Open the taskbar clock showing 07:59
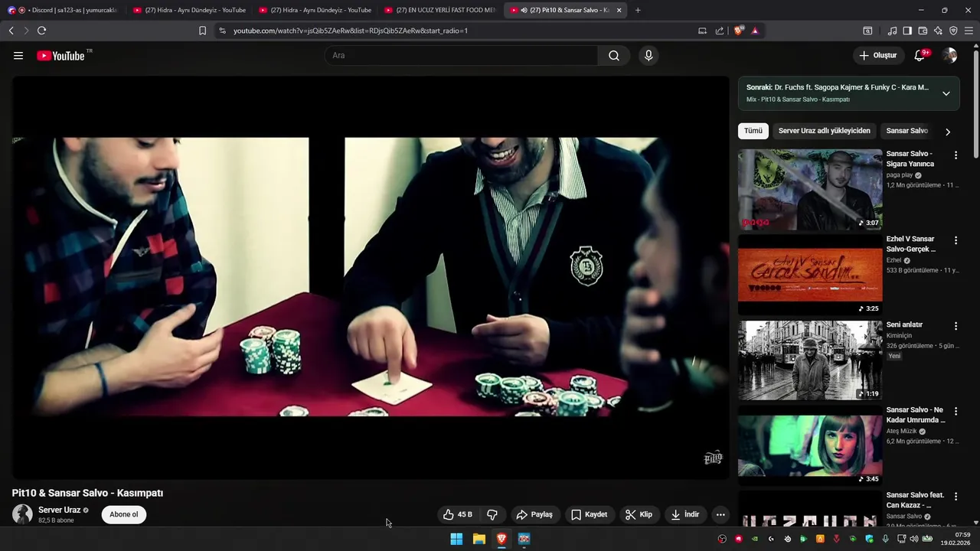 955,539
